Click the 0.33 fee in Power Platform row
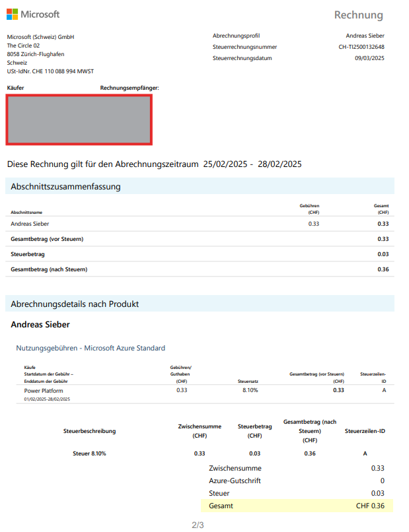Viewport: 409px width, 532px height. tap(182, 390)
